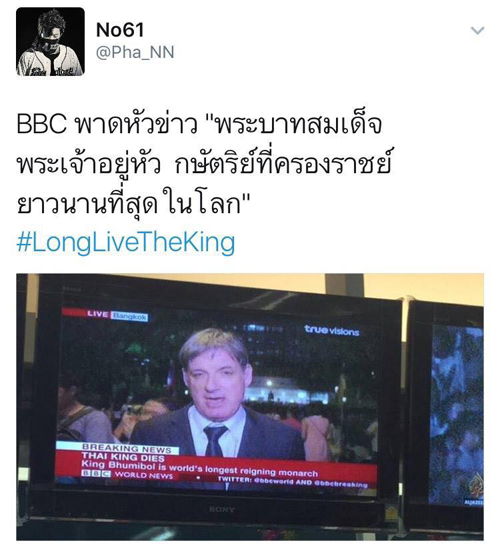Open the No61 display name profile
Screen dimensions: 500x549
click(120, 30)
